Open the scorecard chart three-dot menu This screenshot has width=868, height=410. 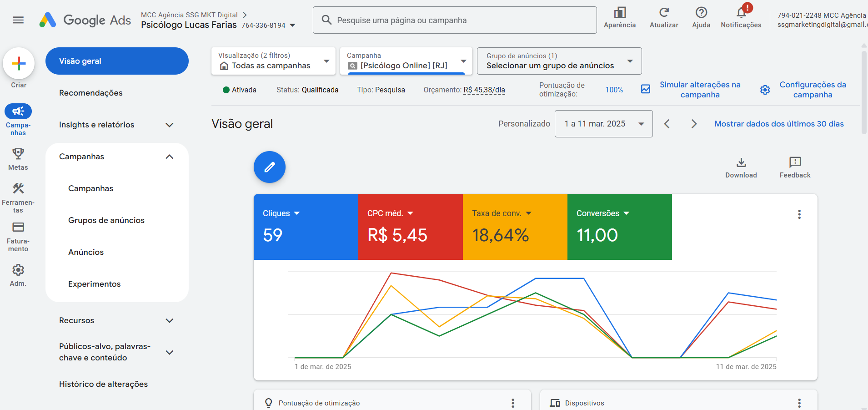(x=799, y=214)
